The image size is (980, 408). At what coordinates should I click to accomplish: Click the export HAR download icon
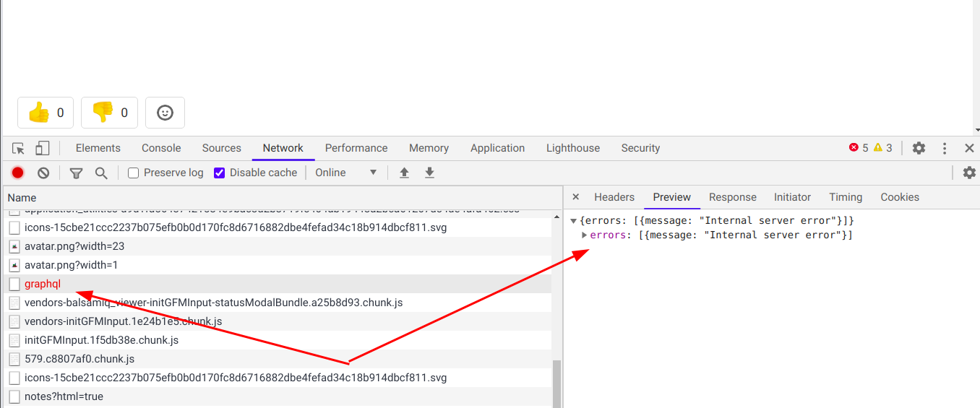(429, 173)
